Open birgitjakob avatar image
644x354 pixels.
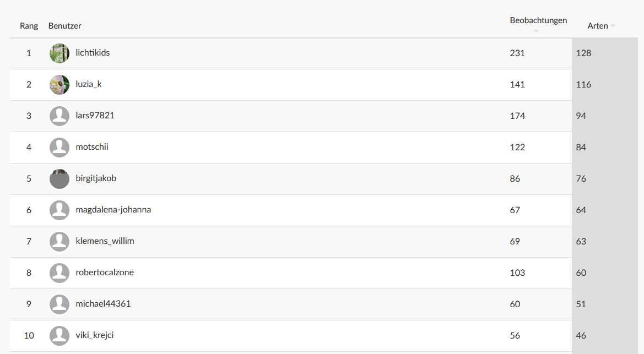click(59, 179)
